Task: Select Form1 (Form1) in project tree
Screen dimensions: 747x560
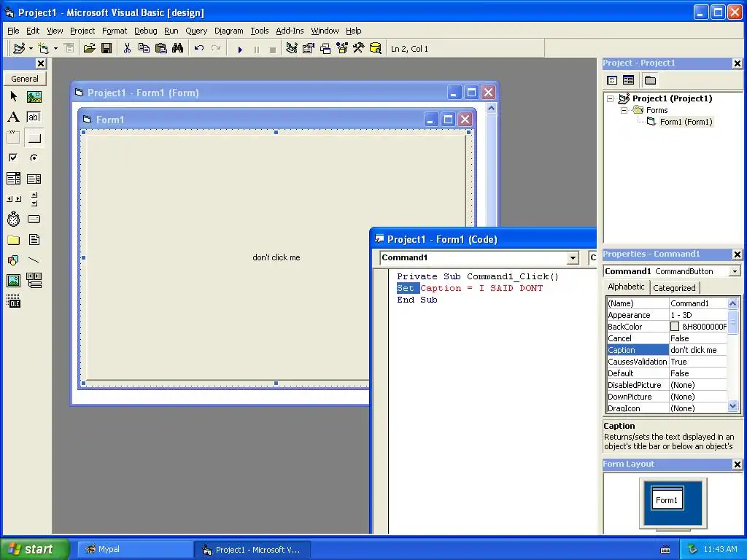Action: pyautogui.click(x=686, y=122)
